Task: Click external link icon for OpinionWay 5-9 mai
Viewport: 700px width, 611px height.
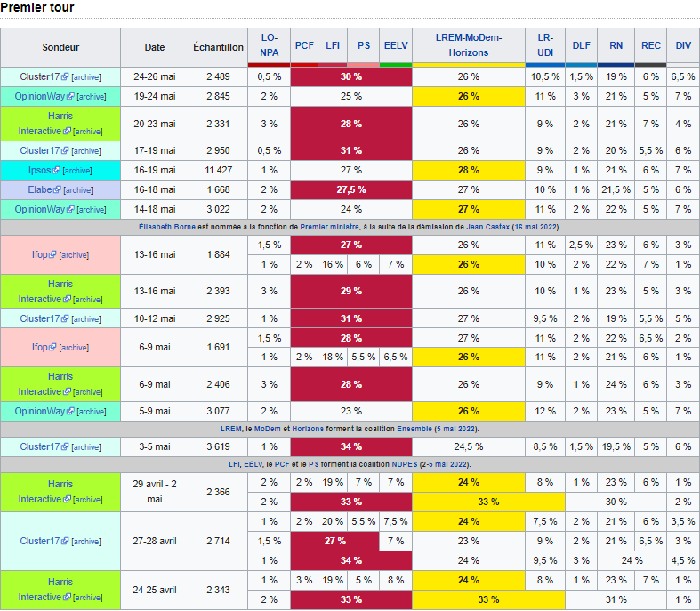Action: tap(70, 412)
